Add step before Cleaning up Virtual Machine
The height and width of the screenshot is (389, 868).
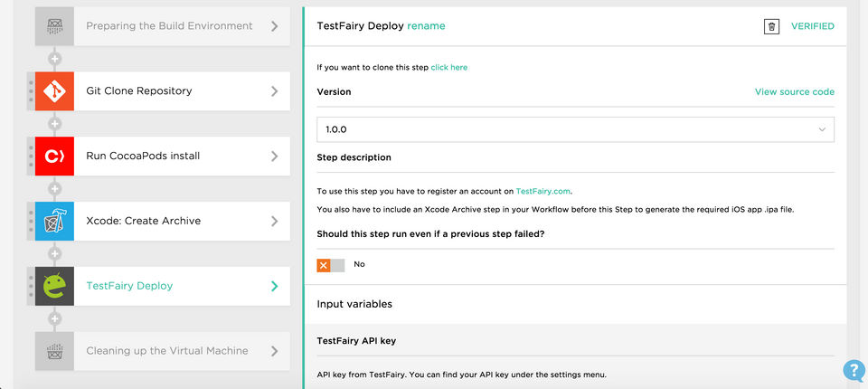pyautogui.click(x=54, y=318)
